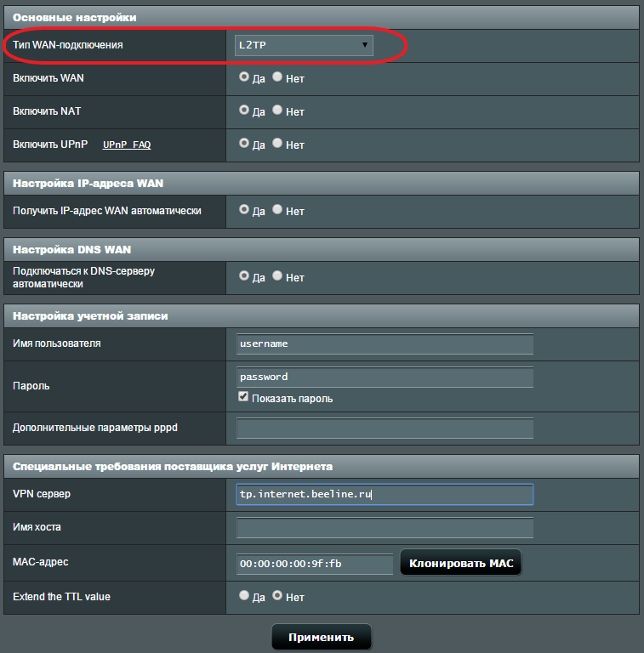Viewport: 644px width, 653px height.
Task: Enable automatic WAN IP address retrieval
Action: coord(244,209)
